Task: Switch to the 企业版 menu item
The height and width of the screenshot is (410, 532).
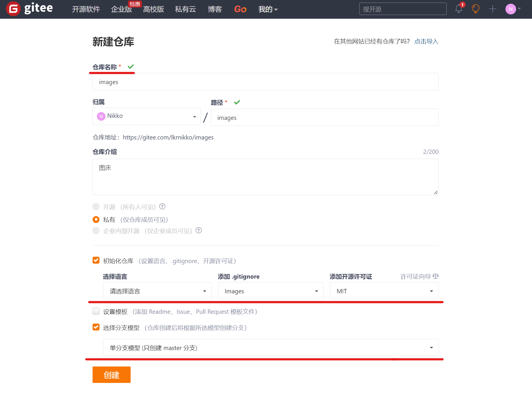Action: click(121, 9)
